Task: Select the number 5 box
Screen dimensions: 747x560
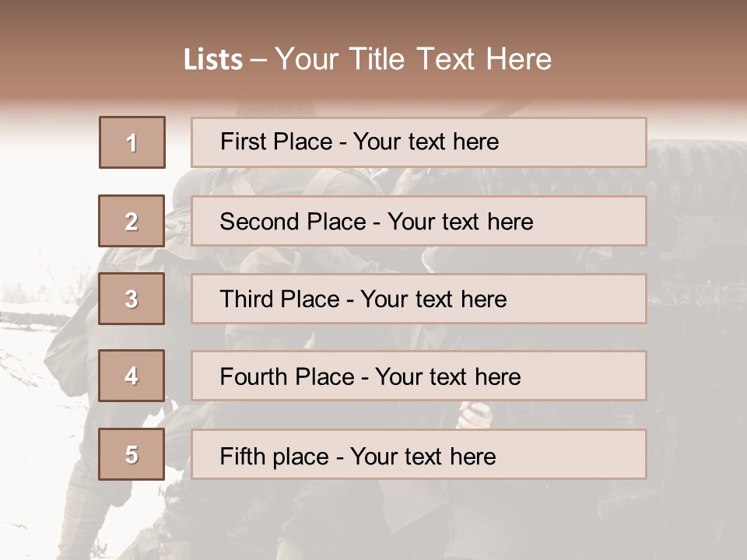Action: [132, 454]
